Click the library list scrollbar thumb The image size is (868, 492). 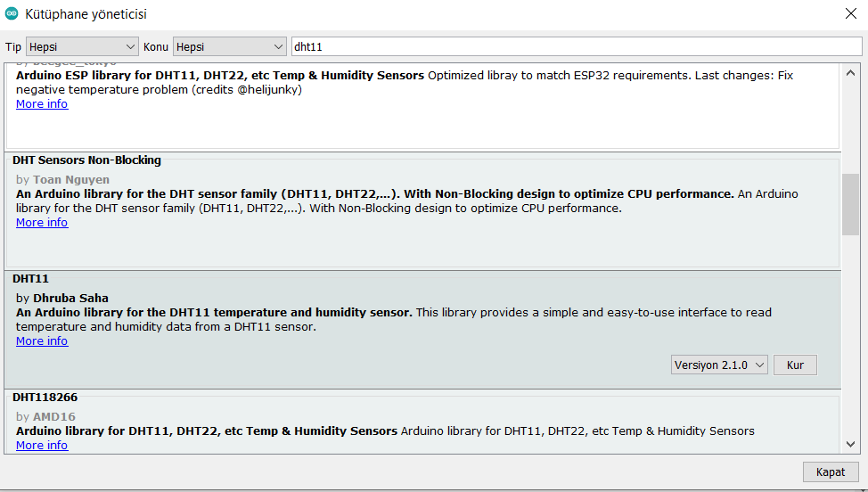[850, 204]
